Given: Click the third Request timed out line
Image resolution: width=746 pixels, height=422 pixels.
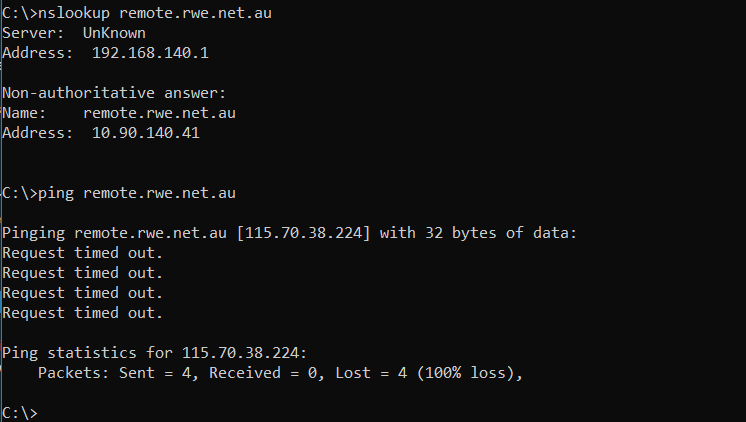Looking at the screenshot, I should pyautogui.click(x=82, y=293).
